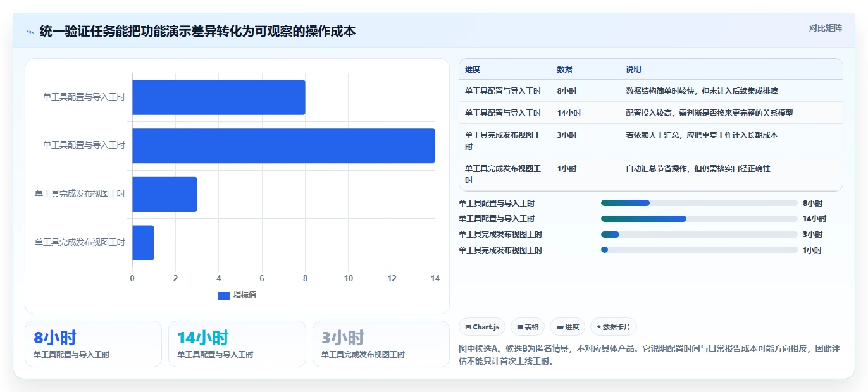
Task: Click the progress bar labeled 14小时
Action: (699, 219)
